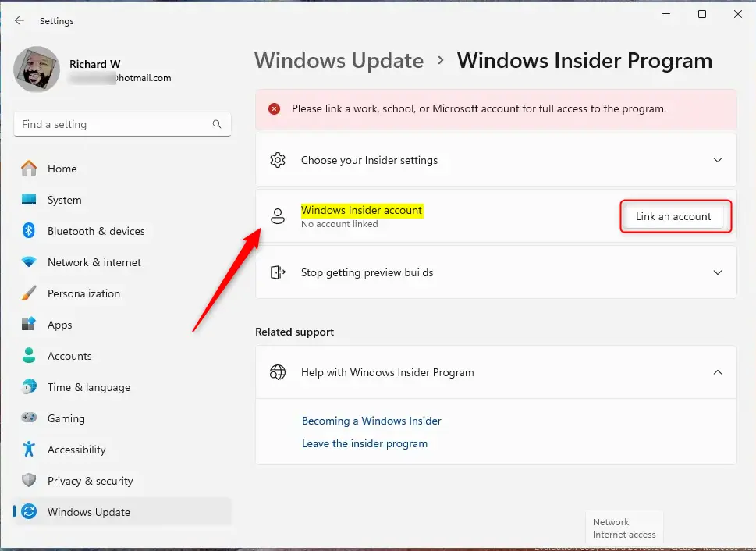This screenshot has height=551, width=756.
Task: Click the Time & language globe-clock icon
Action: pos(29,386)
